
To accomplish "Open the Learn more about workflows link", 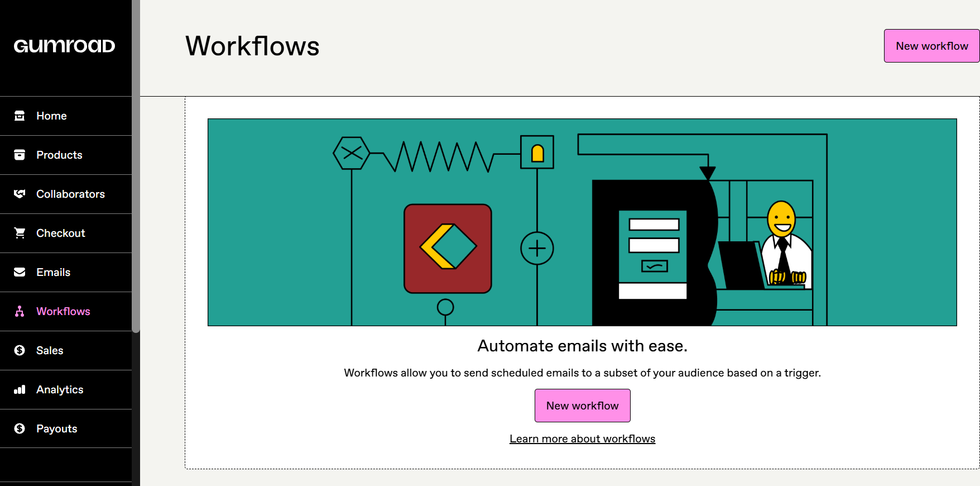I will point(582,439).
